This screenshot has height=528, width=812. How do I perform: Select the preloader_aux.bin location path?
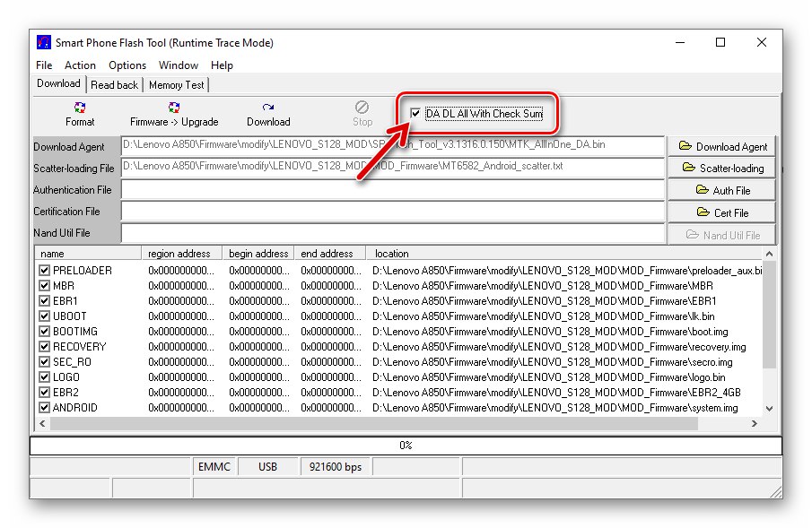coord(567,270)
